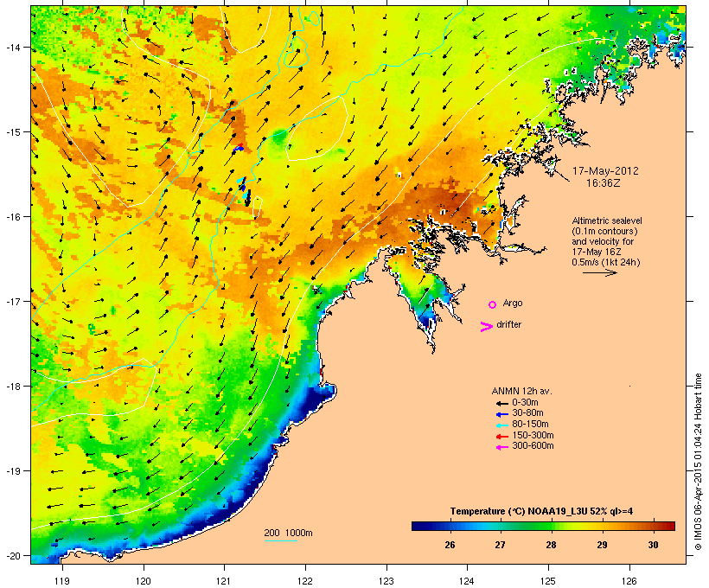The height and width of the screenshot is (588, 709).
Task: Click the '0.5m/s (1kt 24h)' text
Action: pyautogui.click(x=605, y=262)
